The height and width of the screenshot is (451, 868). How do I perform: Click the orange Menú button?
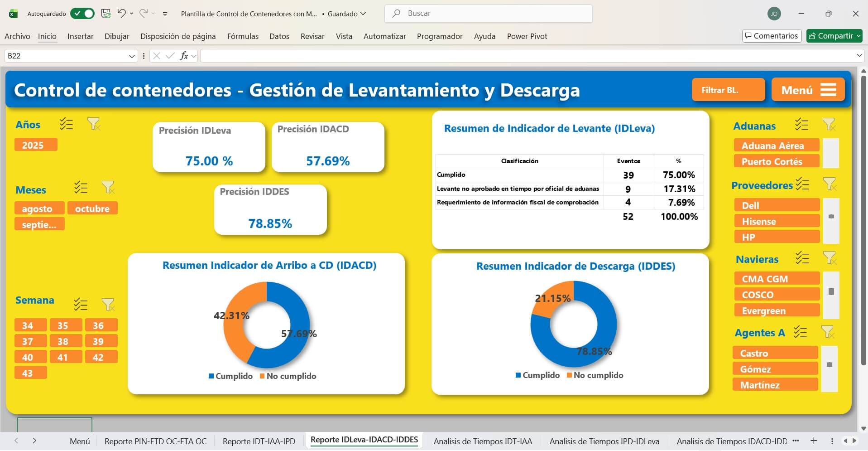pyautogui.click(x=808, y=90)
